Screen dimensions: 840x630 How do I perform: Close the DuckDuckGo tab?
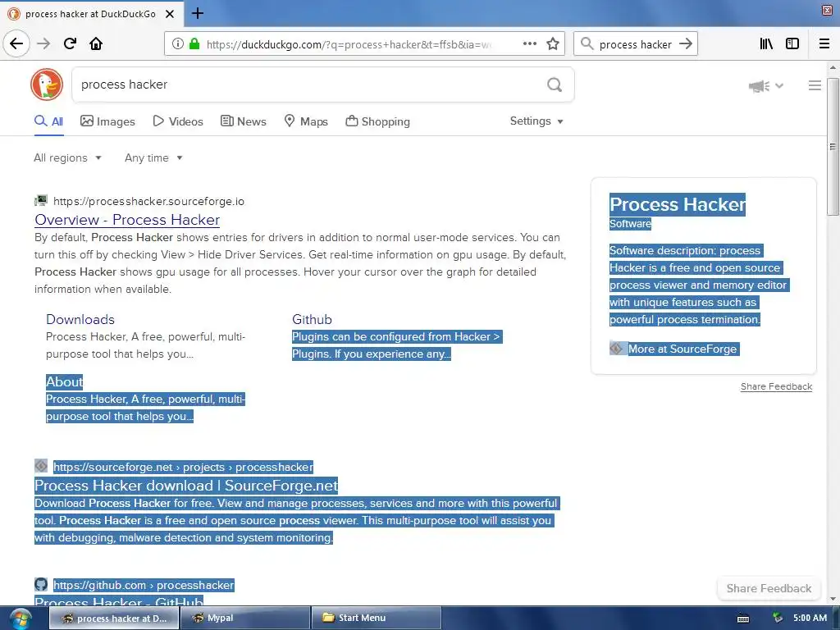pyautogui.click(x=170, y=14)
